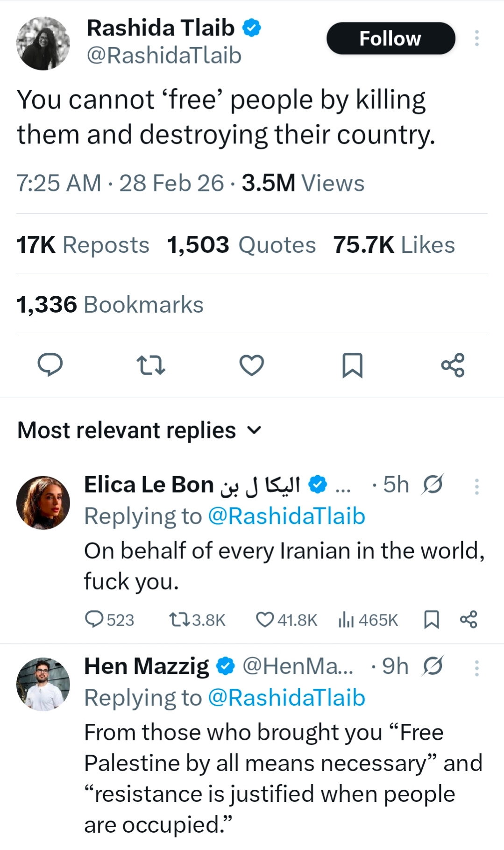The image size is (504, 850).
Task: View the 1,503 Quotes list
Action: (241, 245)
